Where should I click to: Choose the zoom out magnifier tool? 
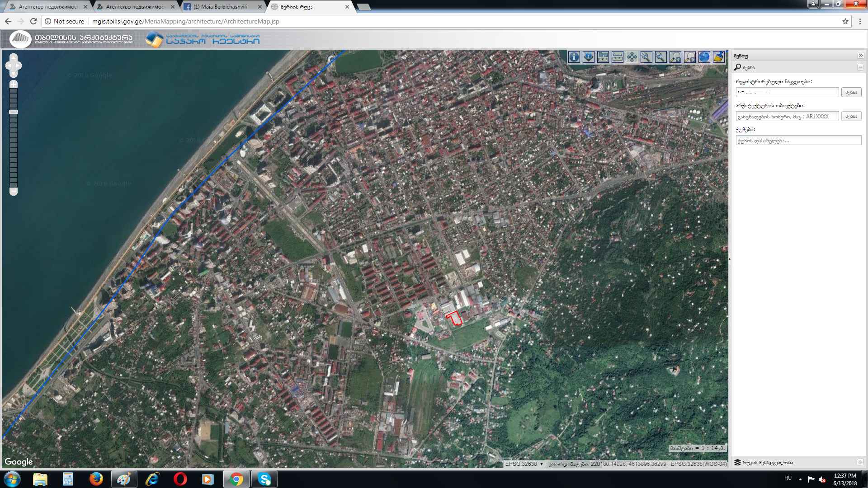point(660,57)
